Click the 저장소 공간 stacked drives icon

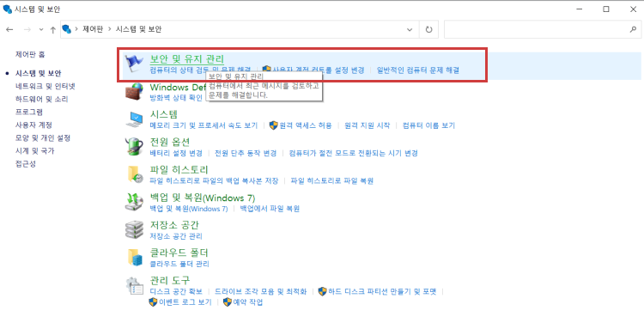[134, 229]
